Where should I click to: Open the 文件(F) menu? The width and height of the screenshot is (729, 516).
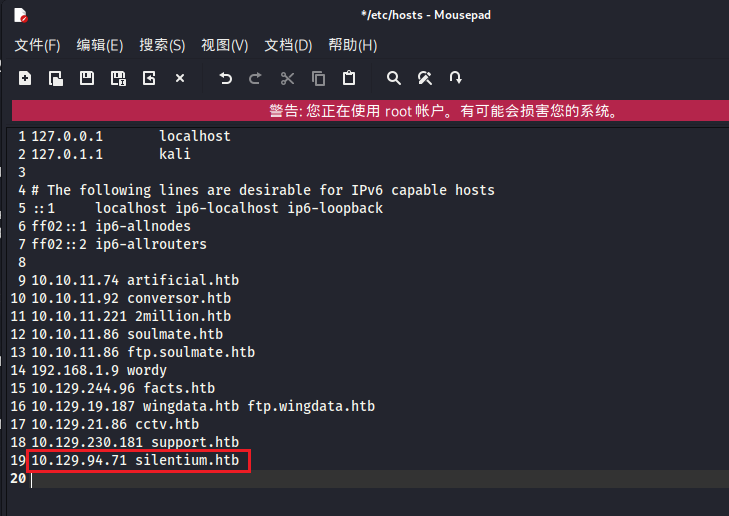tap(37, 45)
